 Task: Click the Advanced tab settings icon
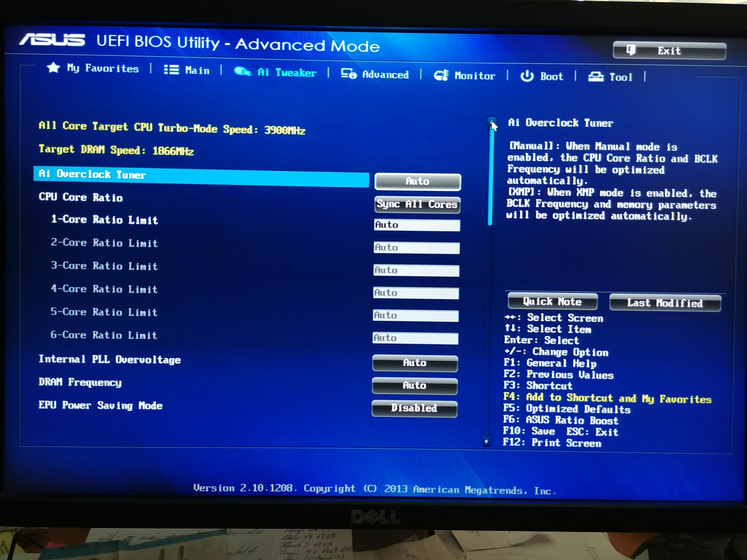348,73
